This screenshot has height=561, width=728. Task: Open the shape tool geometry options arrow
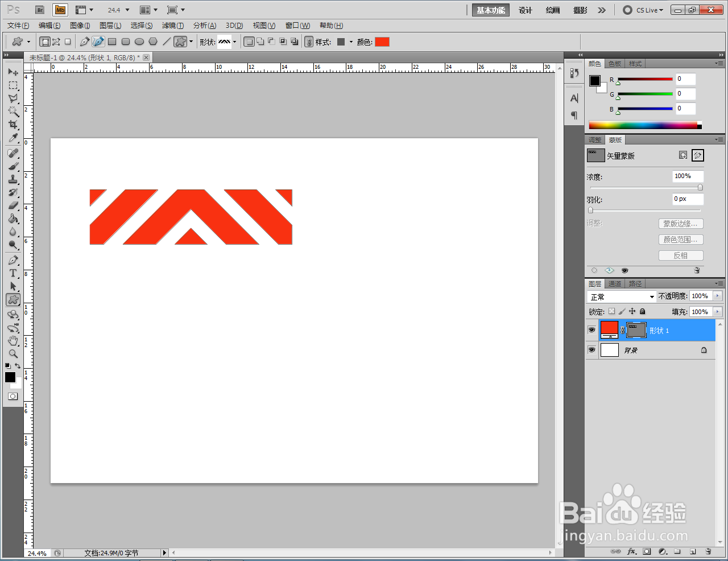(191, 42)
